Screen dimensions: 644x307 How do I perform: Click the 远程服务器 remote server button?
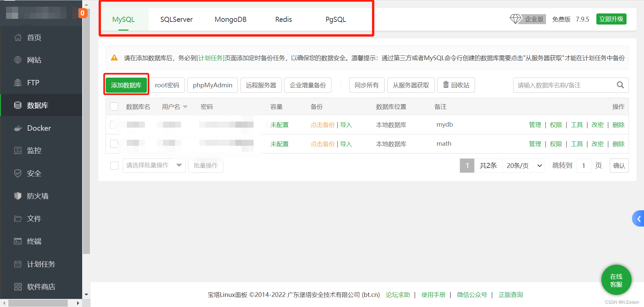coord(261,85)
